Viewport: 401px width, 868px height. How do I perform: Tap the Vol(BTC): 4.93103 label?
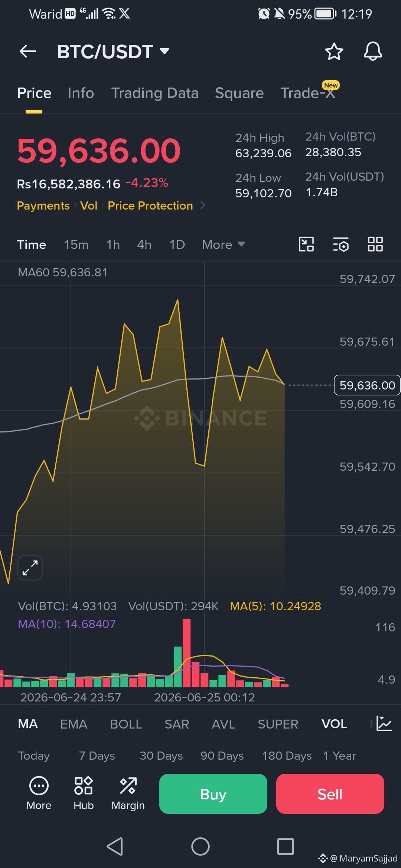(x=67, y=606)
